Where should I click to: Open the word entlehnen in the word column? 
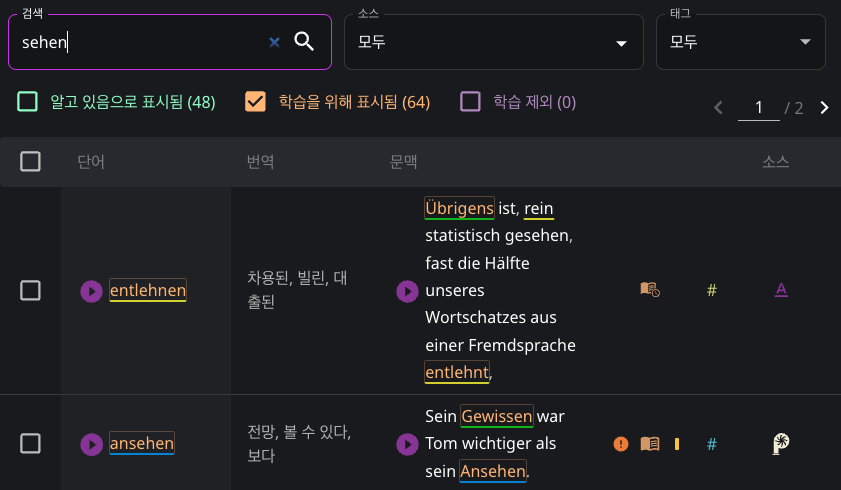(147, 290)
